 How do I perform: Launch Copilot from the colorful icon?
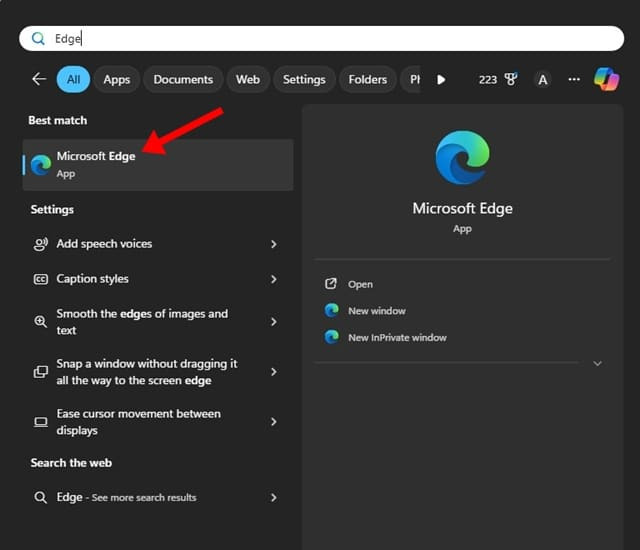point(607,79)
